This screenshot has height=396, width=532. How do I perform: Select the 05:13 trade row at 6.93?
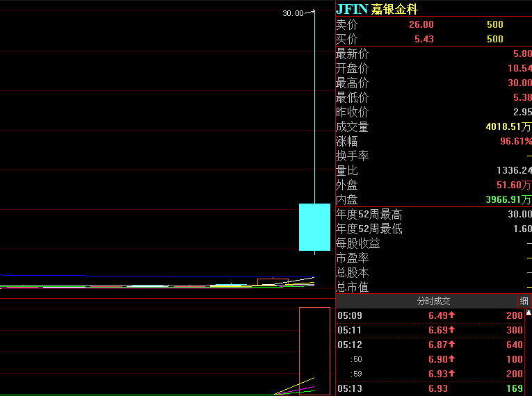(430, 388)
